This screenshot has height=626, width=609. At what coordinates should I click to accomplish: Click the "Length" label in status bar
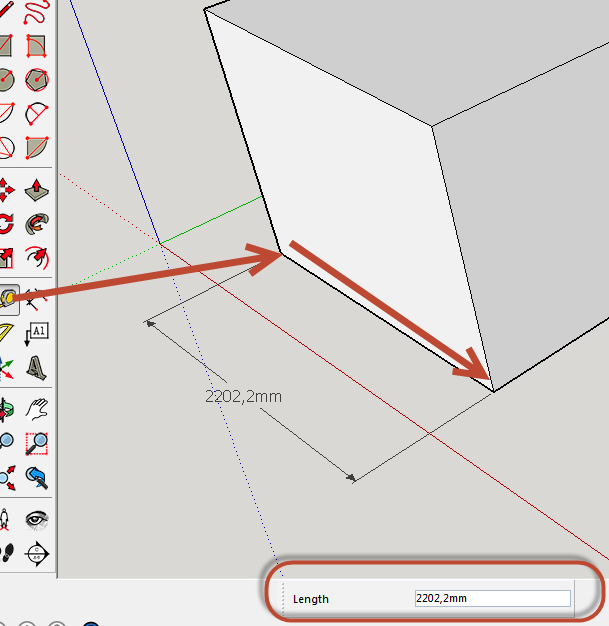pyautogui.click(x=311, y=599)
